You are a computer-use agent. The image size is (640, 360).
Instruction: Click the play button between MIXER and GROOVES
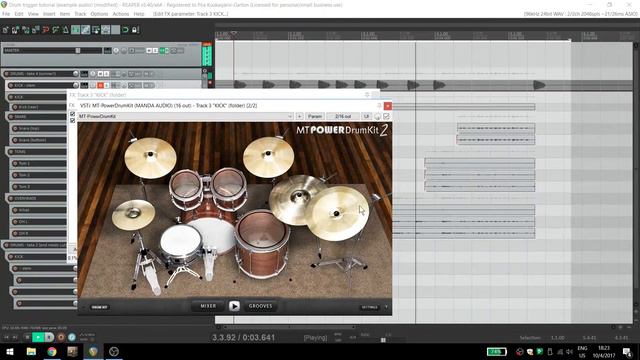coord(234,306)
